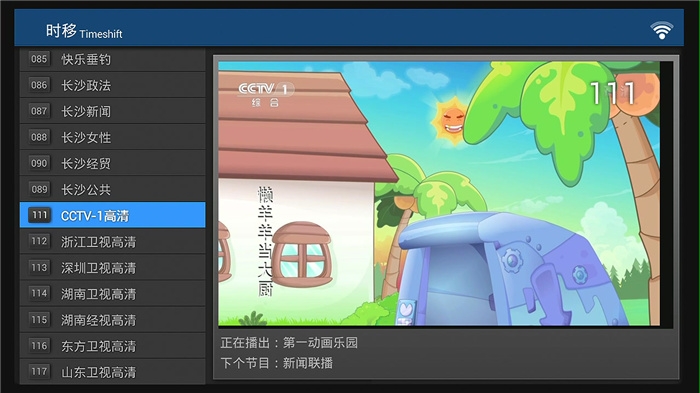Select channel 117 山东卫视高清
This screenshot has width=700, height=393.
(112, 372)
